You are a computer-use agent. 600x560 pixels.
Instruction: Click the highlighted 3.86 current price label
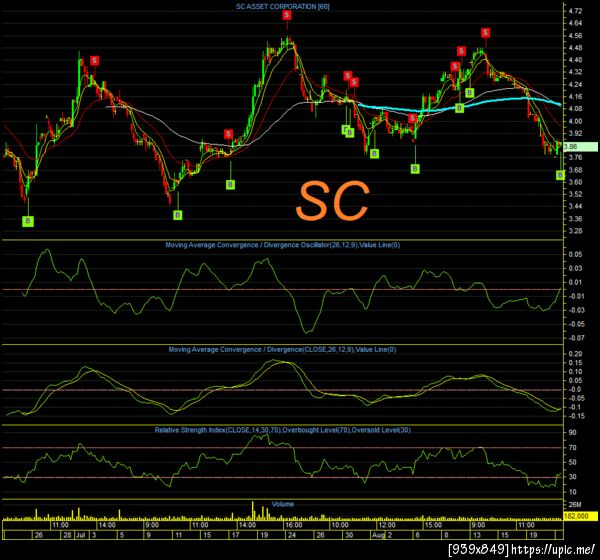point(580,147)
